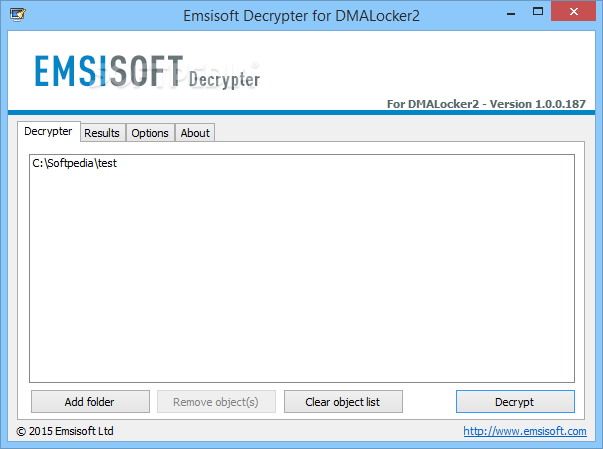Click the Remove object(s) button
Viewport: 603px width, 449px height.
pyautogui.click(x=216, y=402)
